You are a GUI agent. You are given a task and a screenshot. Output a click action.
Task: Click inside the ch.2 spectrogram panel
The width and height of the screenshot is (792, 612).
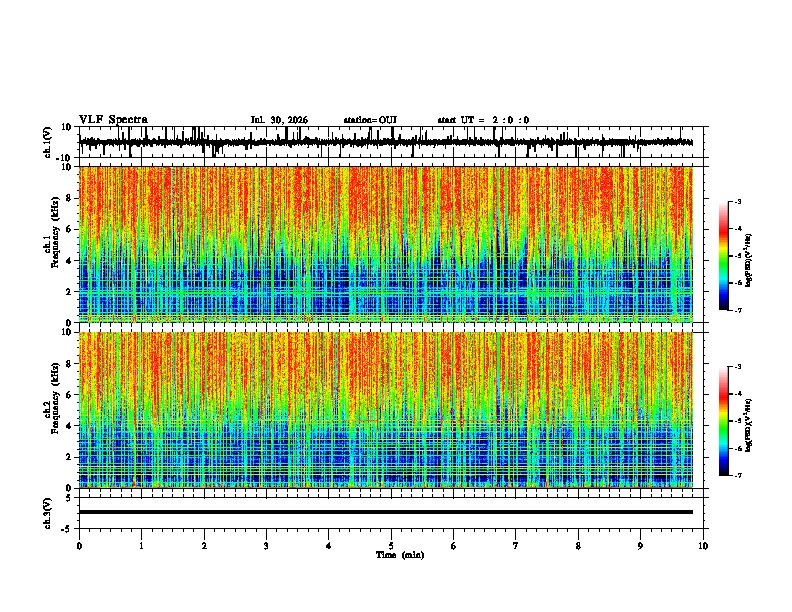tap(386, 410)
